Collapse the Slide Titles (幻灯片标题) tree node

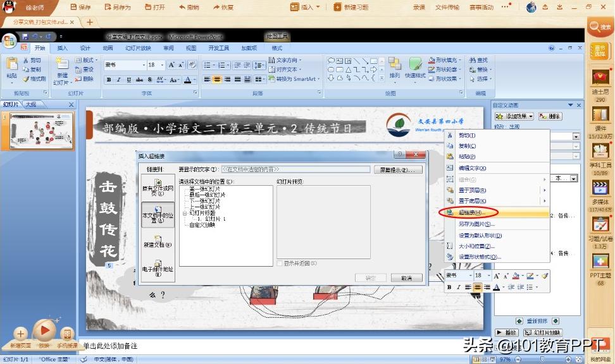[185, 213]
